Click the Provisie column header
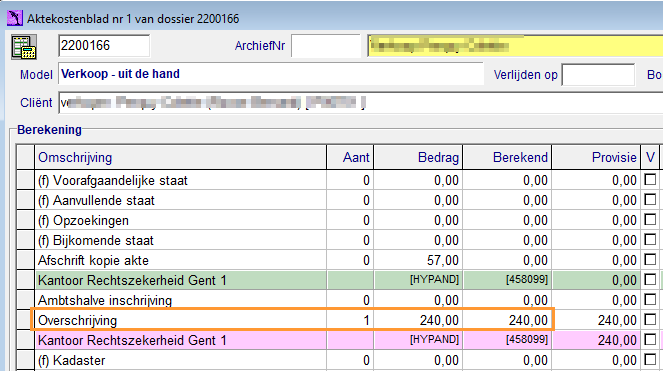Screen dimensions: 663x371 point(596,157)
